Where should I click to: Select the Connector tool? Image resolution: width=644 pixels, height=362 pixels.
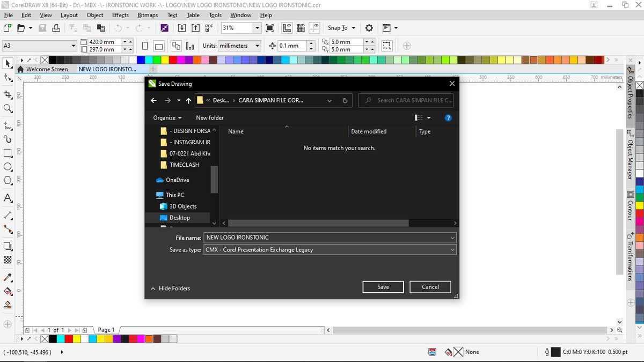8,229
